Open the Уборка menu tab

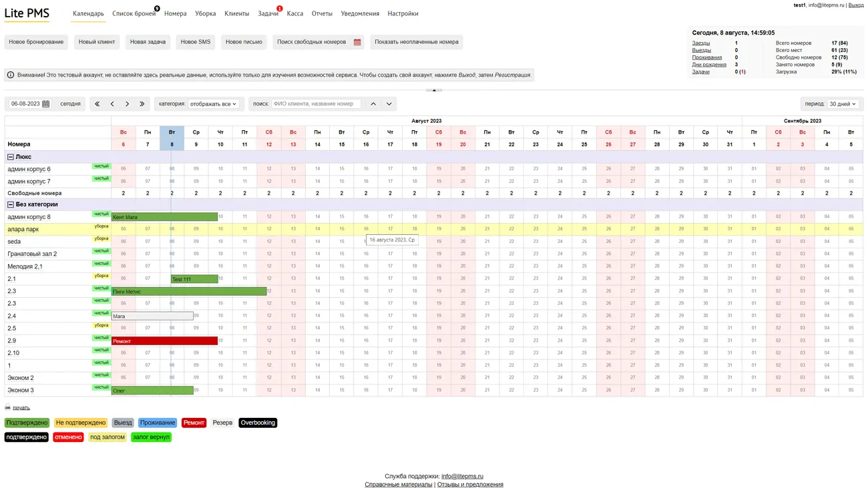(205, 13)
